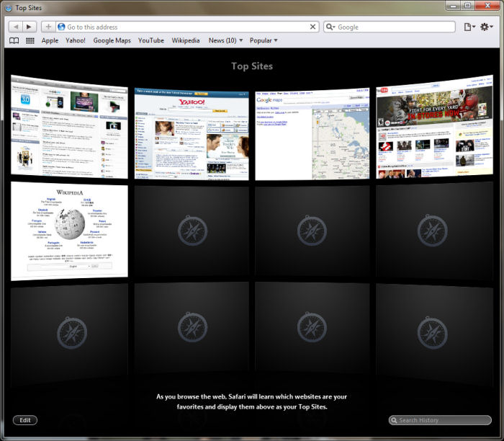Open the Yahoo! site thumbnail

tap(192, 134)
